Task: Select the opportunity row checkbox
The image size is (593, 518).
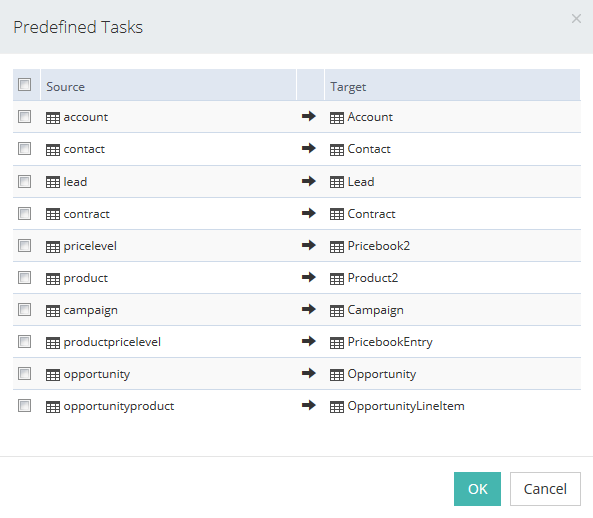Action: 25,374
